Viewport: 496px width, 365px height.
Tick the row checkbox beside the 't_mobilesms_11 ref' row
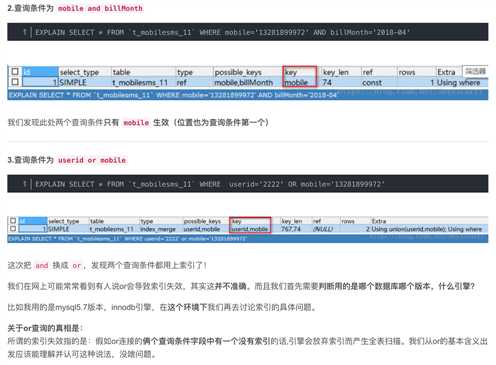pos(15,82)
